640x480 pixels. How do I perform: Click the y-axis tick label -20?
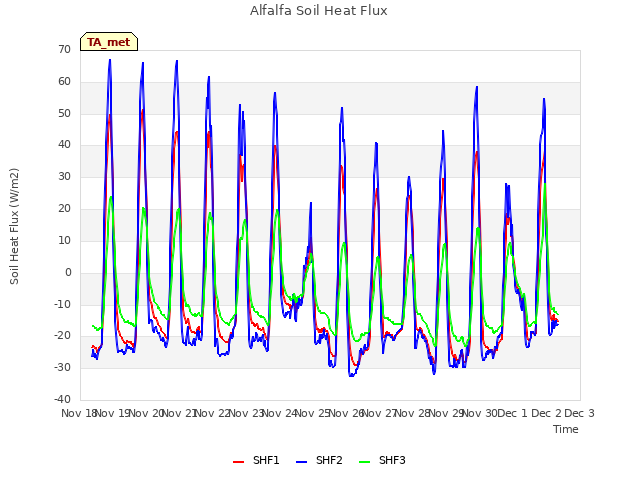(62, 336)
